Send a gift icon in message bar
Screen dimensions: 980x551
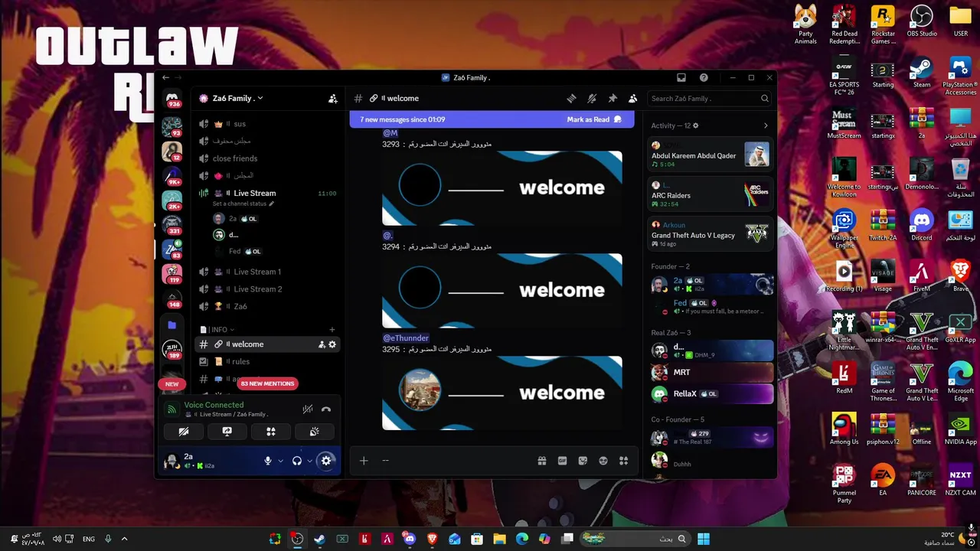click(x=542, y=461)
